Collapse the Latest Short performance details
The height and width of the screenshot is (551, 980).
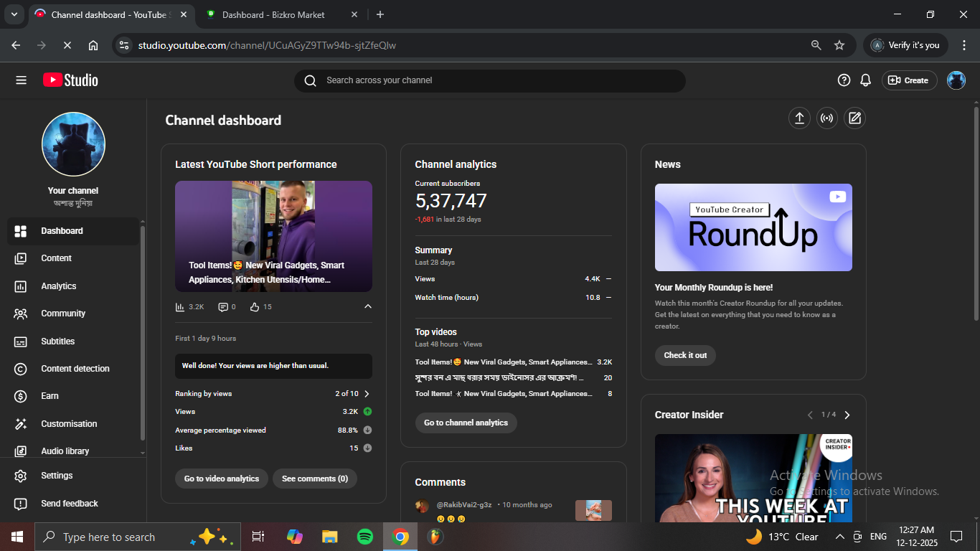(368, 307)
